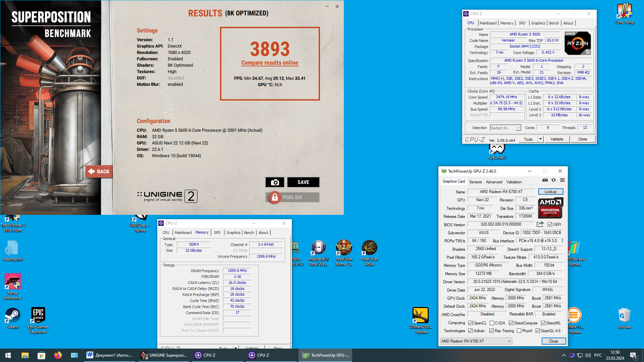This screenshot has height=362, width=644.
Task: Open Graphics tab in Memory CPU-Z window
Action: (x=233, y=233)
